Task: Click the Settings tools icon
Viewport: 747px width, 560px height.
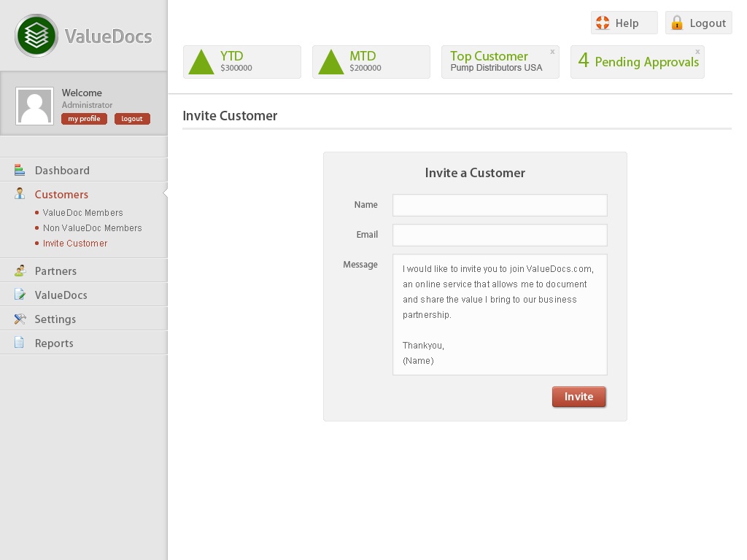Action: tap(20, 319)
